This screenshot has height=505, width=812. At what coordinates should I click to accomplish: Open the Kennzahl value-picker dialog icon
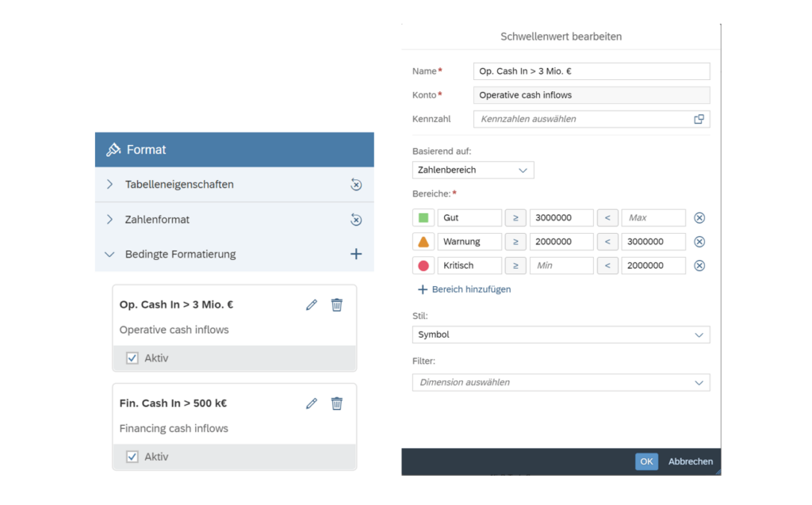[x=699, y=118]
